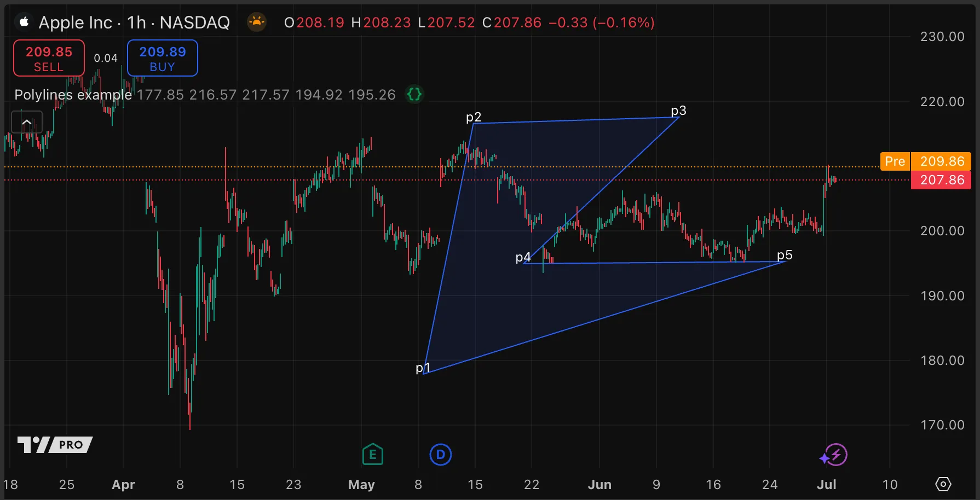Viewport: 980px width, 500px height.
Task: Click the Apple logo symbol icon
Action: point(24,22)
